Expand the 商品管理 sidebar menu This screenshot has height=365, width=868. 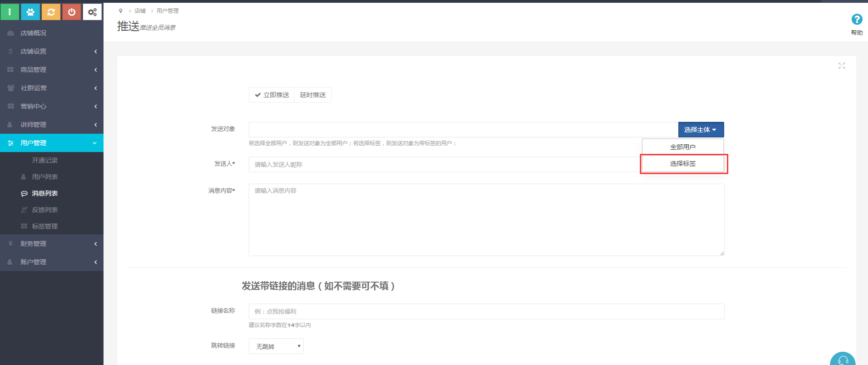point(51,70)
